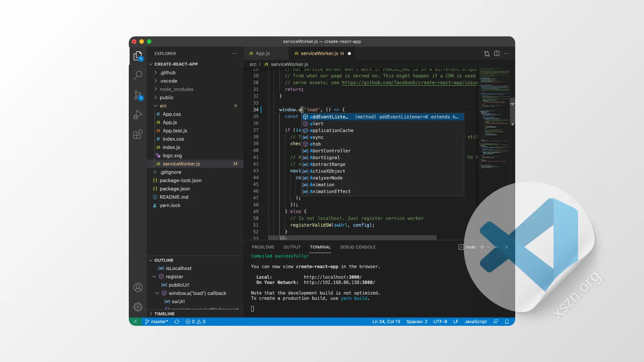
Task: Open the Run and Debug view
Action: pyautogui.click(x=138, y=115)
